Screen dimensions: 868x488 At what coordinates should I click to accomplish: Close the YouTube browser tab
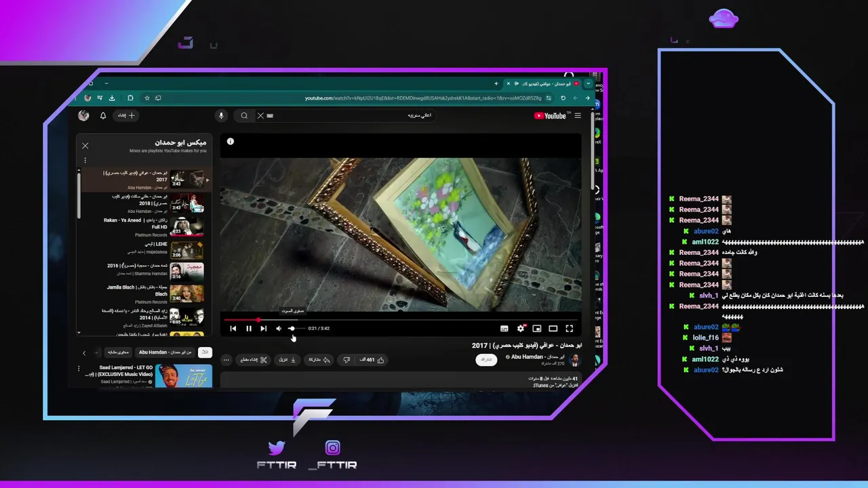(x=508, y=84)
